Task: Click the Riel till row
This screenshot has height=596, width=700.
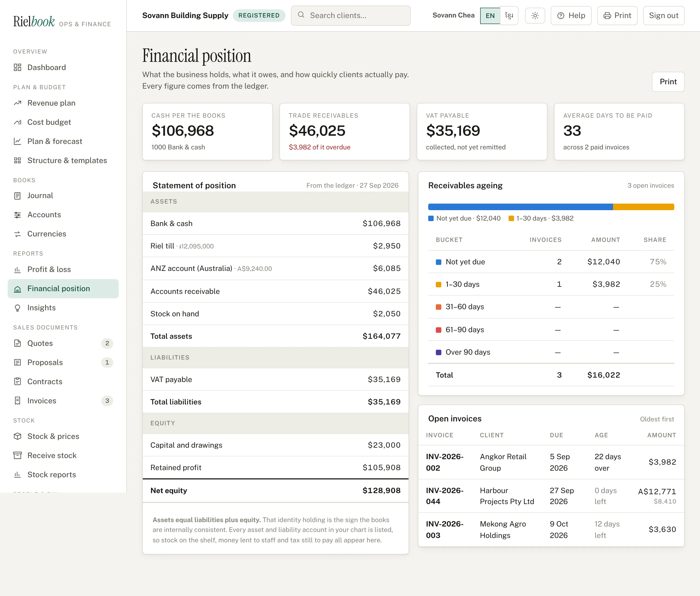Action: pyautogui.click(x=276, y=246)
